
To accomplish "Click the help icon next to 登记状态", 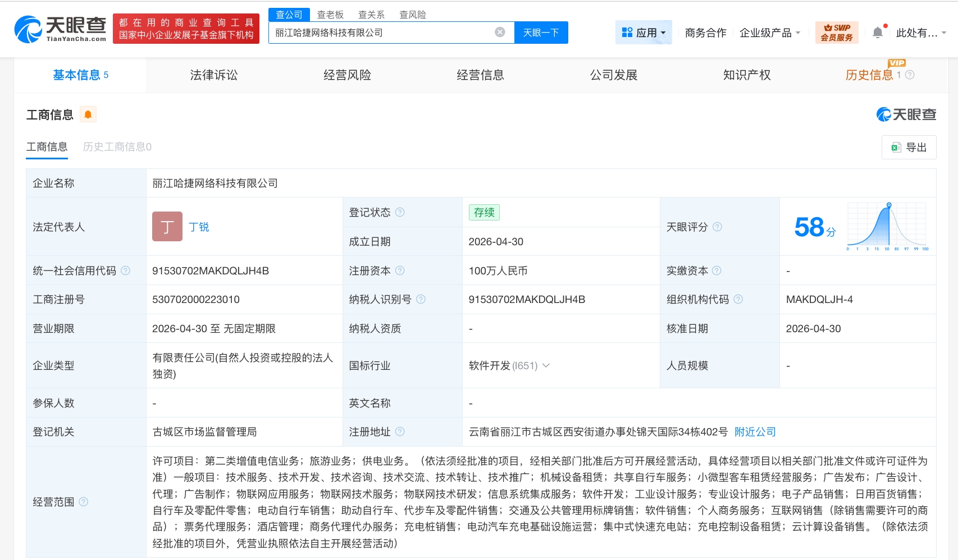I will (400, 212).
